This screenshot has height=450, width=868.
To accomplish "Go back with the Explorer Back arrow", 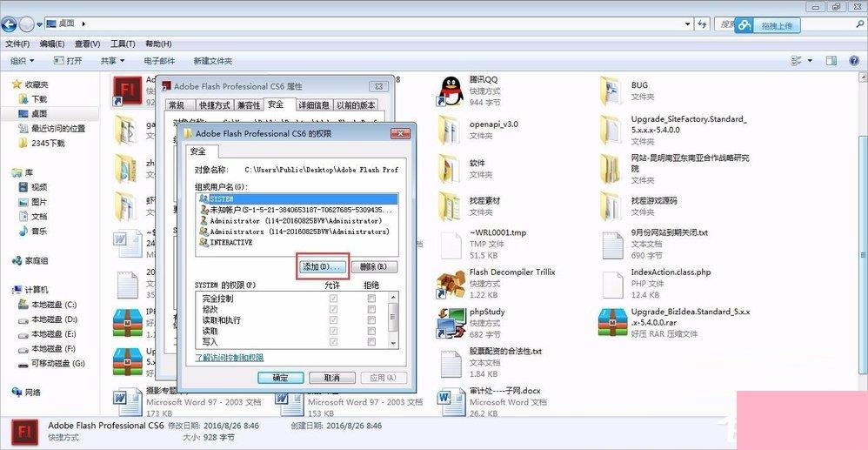I will click(10, 24).
